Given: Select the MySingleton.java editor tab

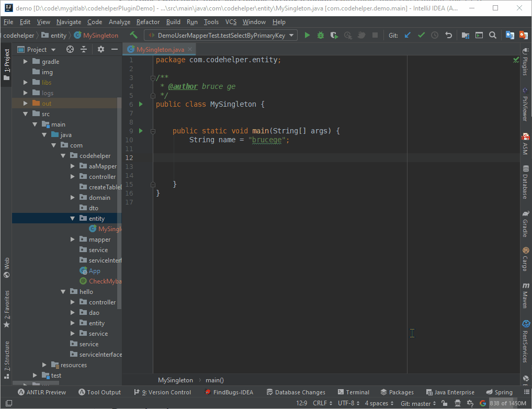Looking at the screenshot, I should pyautogui.click(x=160, y=50).
